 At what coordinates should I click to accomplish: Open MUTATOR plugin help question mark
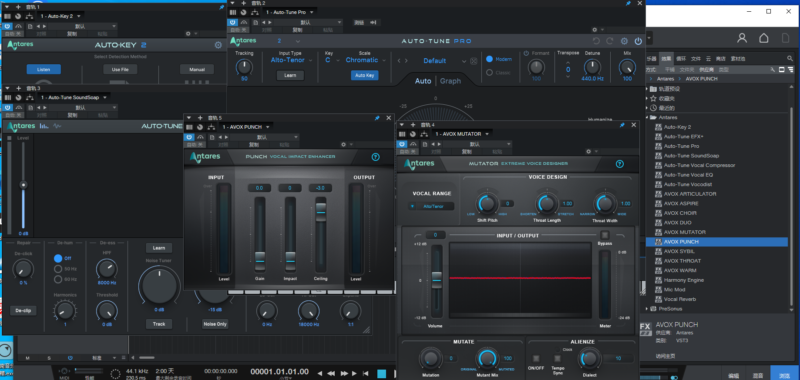pyautogui.click(x=619, y=164)
